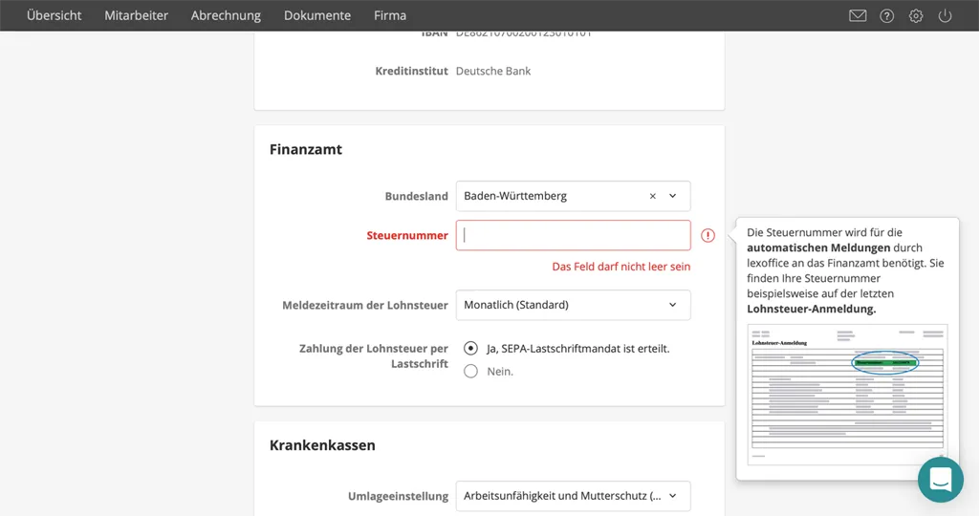The height and width of the screenshot is (516, 980).
Task: Focus the Steuernummer input field
Action: pos(573,235)
